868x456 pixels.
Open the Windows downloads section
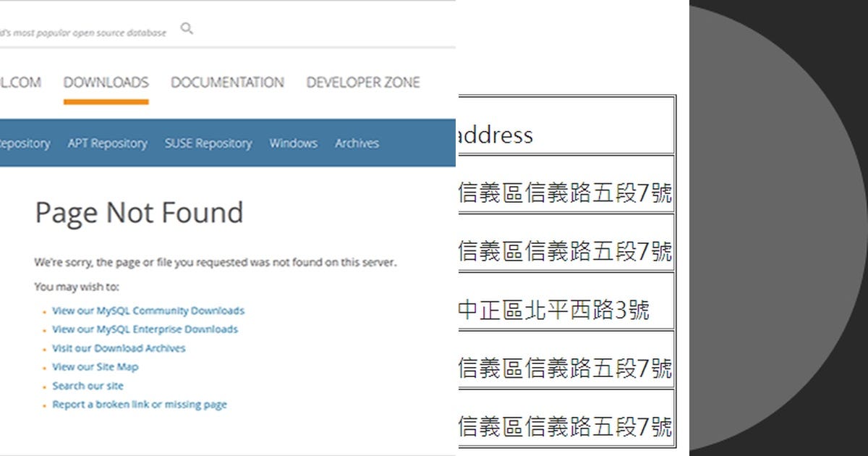coord(293,143)
